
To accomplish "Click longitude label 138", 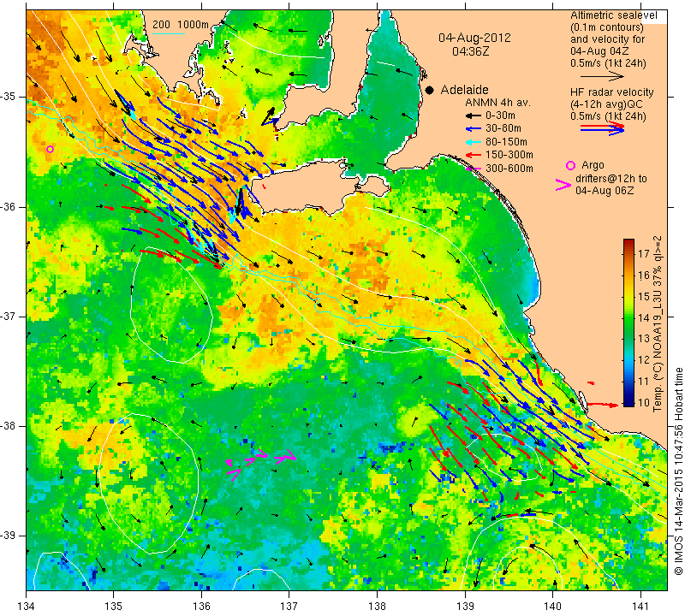I will 377,607.
